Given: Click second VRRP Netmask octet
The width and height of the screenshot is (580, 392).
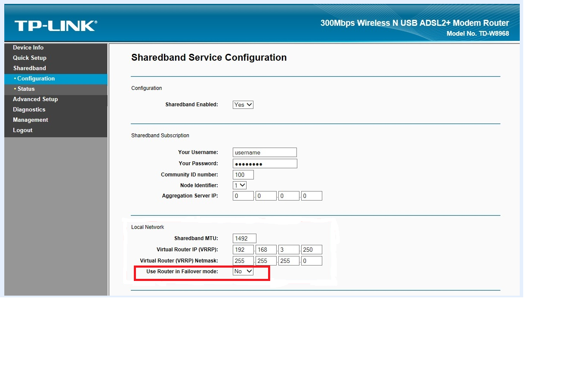Looking at the screenshot, I should click(x=266, y=261).
